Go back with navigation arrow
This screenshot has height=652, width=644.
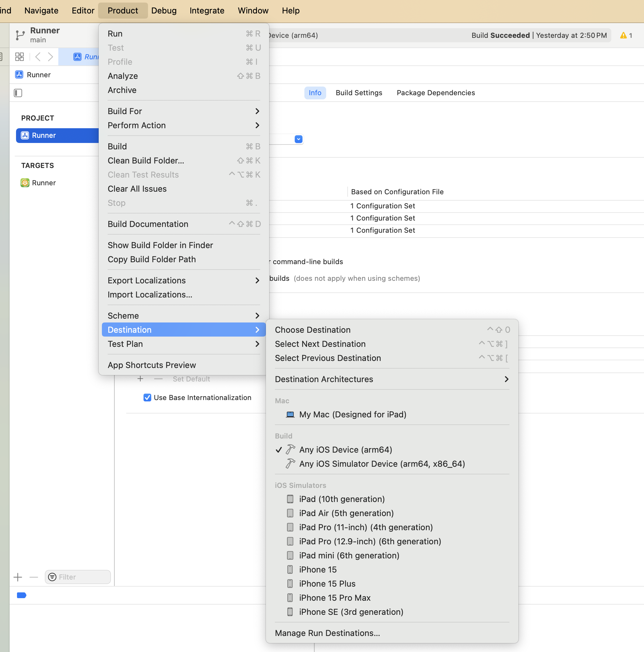(38, 57)
